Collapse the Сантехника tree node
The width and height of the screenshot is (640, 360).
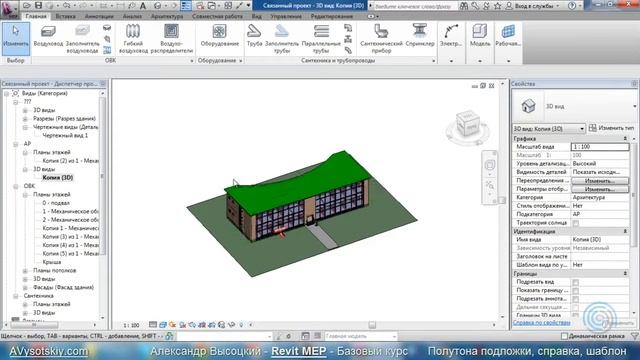(x=16, y=296)
